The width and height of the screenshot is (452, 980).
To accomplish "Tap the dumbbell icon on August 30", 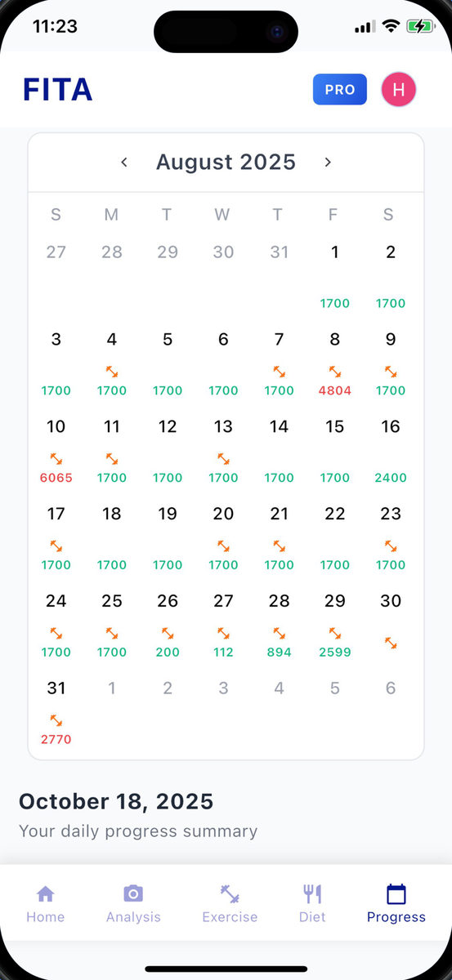I will coord(391,644).
